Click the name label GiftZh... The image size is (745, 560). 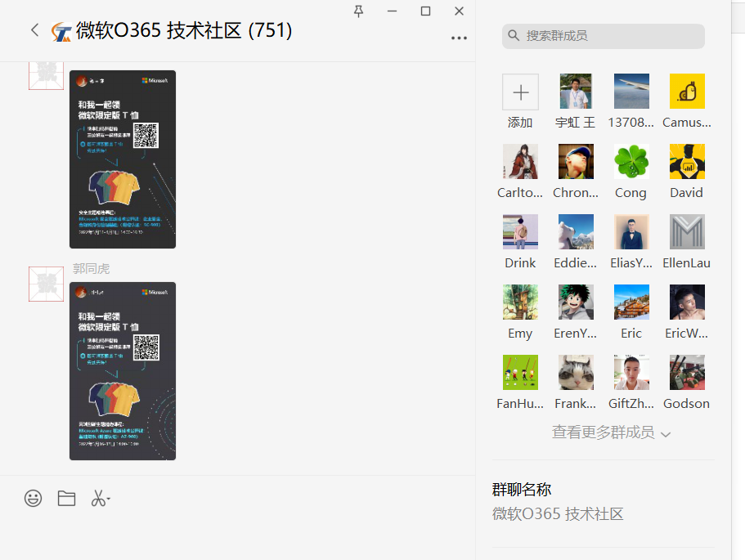(x=631, y=404)
